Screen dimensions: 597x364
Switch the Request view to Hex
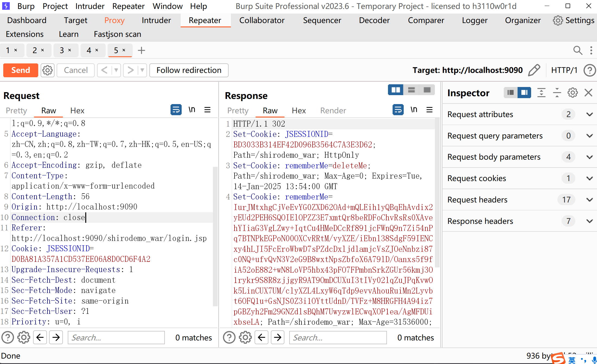click(x=77, y=111)
